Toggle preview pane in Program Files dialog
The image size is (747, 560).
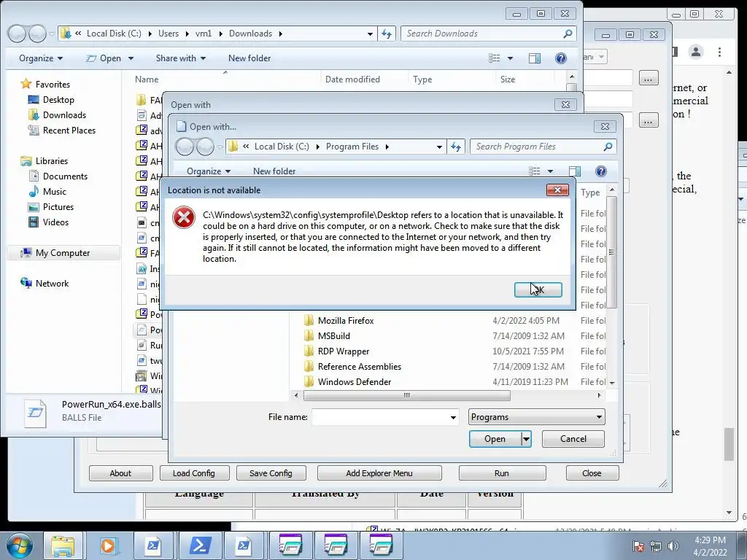[x=575, y=171]
